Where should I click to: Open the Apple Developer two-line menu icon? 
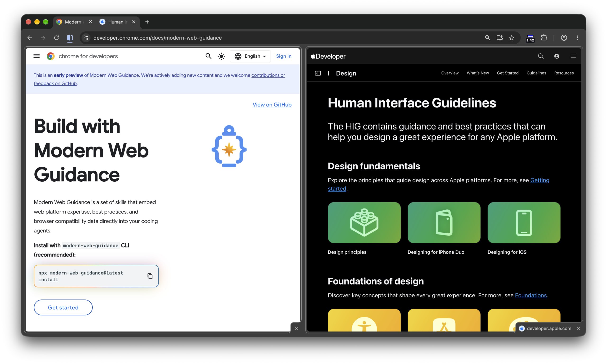(573, 56)
